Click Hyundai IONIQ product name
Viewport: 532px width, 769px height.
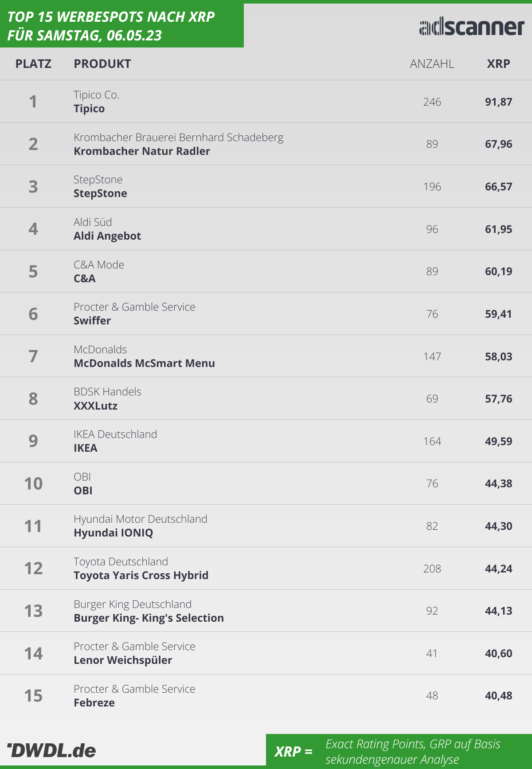coord(113,533)
